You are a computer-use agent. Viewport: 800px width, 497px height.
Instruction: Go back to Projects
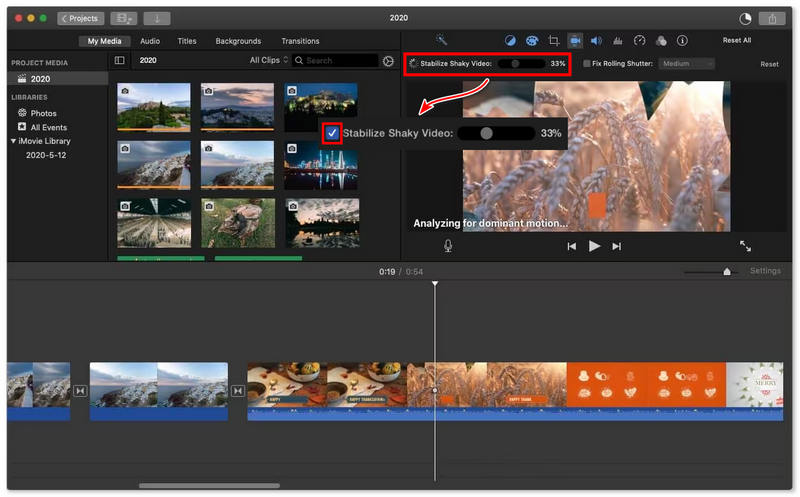(x=80, y=18)
